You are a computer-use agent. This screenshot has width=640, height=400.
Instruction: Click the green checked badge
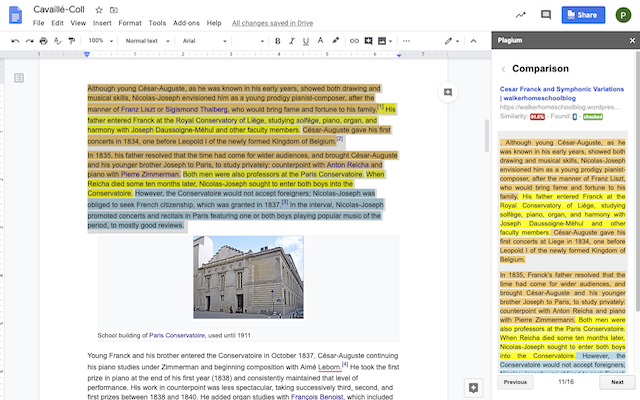pyautogui.click(x=593, y=117)
